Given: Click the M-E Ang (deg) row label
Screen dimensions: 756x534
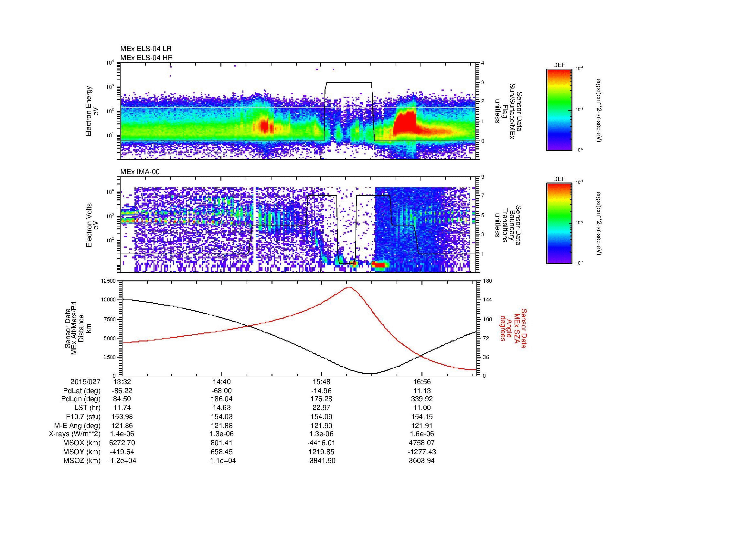Looking at the screenshot, I should tap(77, 425).
